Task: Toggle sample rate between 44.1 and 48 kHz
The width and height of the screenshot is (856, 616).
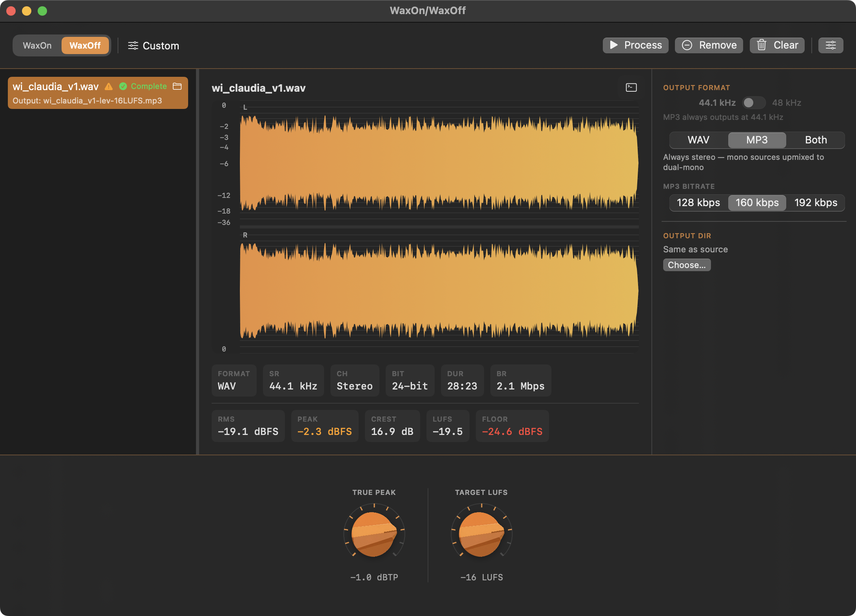Action: 753,103
